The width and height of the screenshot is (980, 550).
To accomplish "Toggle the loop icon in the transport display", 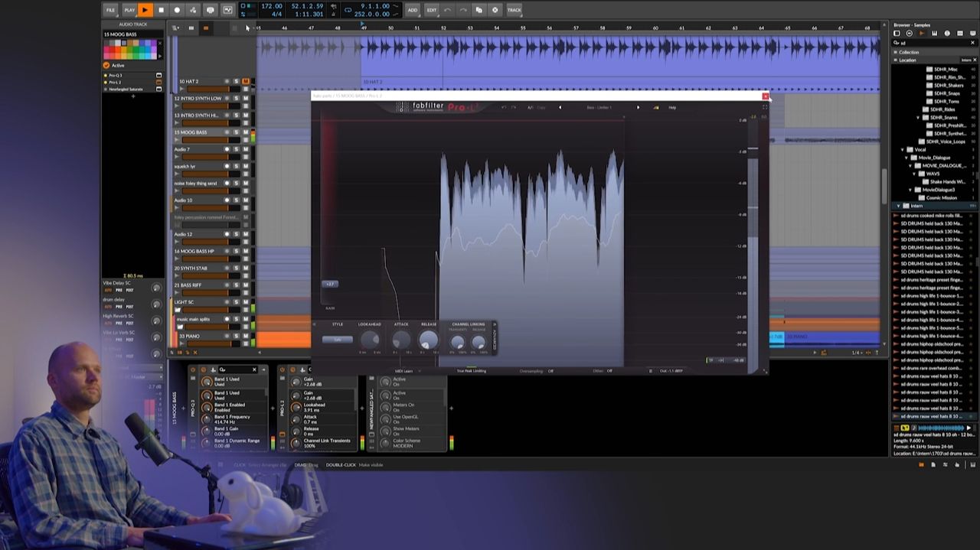I will tap(348, 10).
